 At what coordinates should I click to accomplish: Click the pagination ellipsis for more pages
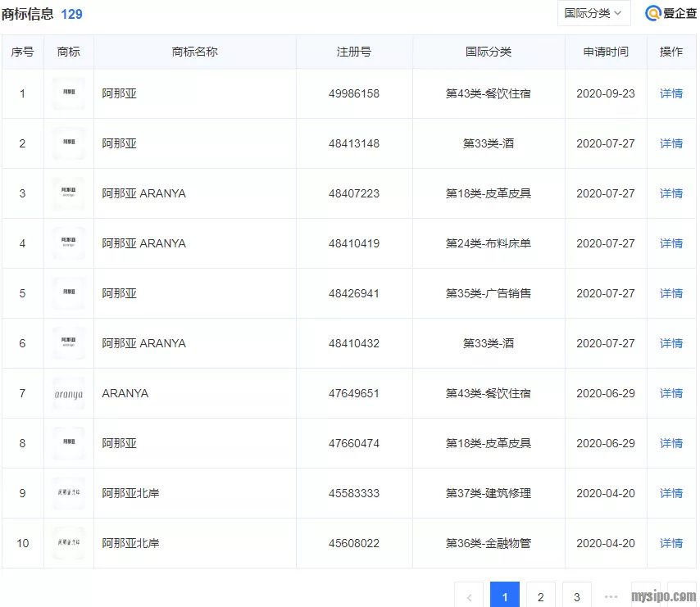coord(611,596)
